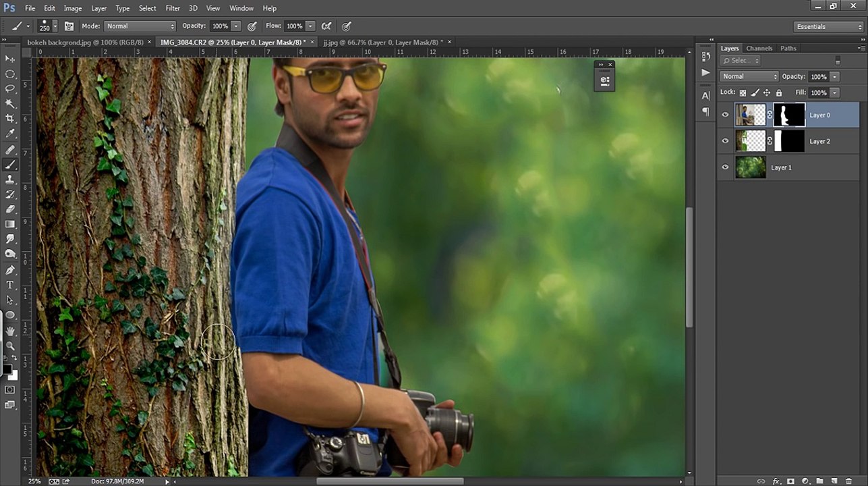The width and height of the screenshot is (868, 486).
Task: Open the Actions panel play icon
Action: [x=705, y=72]
